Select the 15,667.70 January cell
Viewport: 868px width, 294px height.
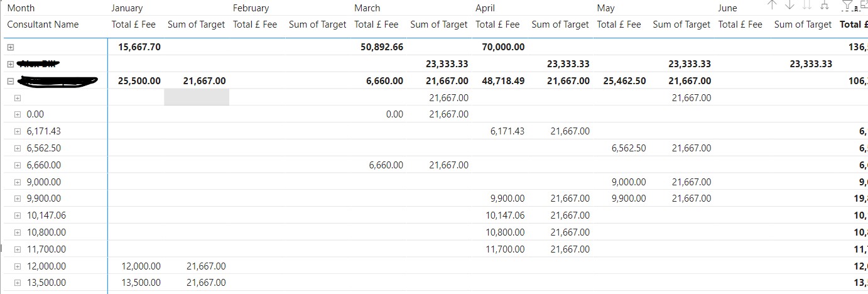[x=139, y=47]
